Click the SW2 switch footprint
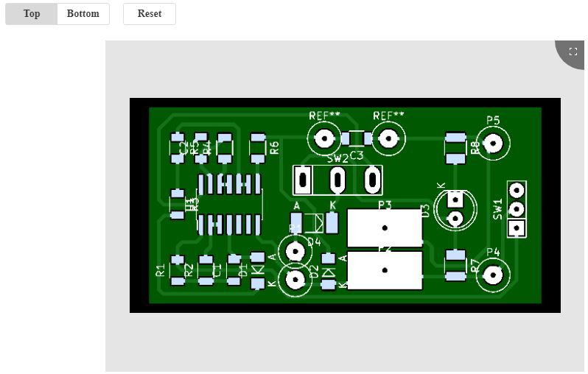This screenshot has width=588, height=374. pyautogui.click(x=337, y=180)
